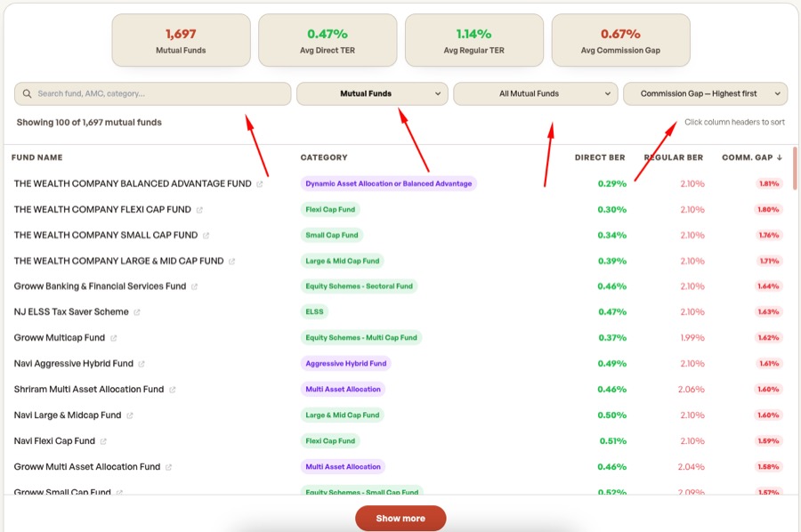
Task: Click the Dynamic Asset Allocation or Balanced Advantage tag
Action: pos(389,184)
